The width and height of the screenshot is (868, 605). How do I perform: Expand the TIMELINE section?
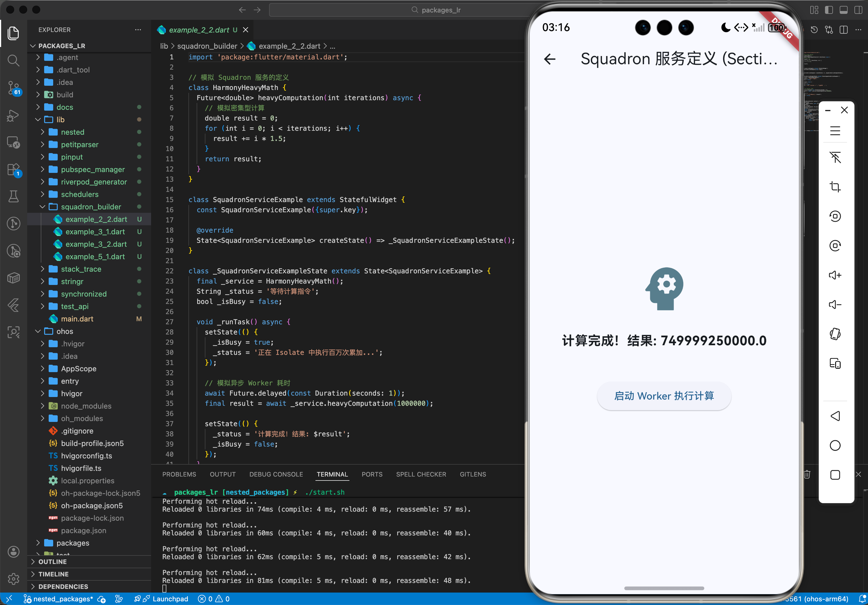pos(89,574)
